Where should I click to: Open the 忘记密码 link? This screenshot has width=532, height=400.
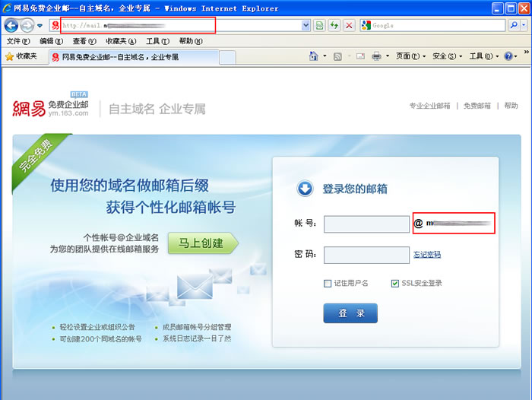click(x=427, y=254)
